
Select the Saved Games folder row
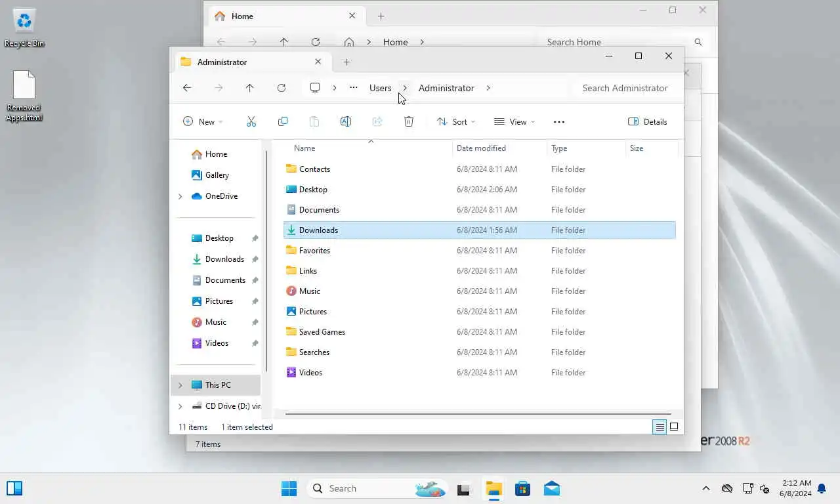pos(479,331)
